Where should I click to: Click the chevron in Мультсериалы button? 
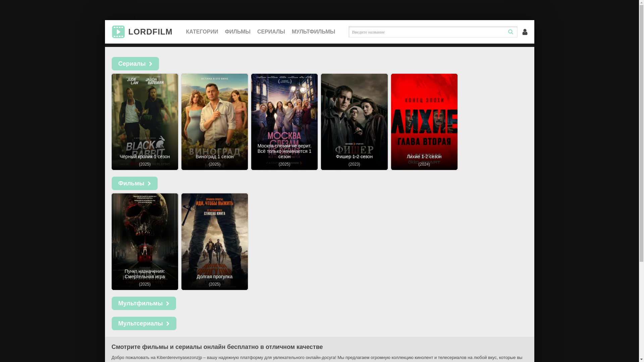168,324
